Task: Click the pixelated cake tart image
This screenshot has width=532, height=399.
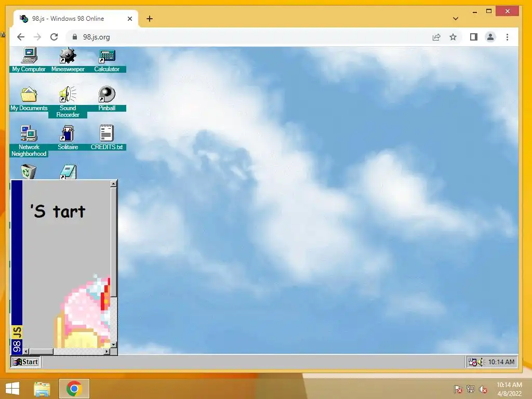Action: tap(83, 312)
